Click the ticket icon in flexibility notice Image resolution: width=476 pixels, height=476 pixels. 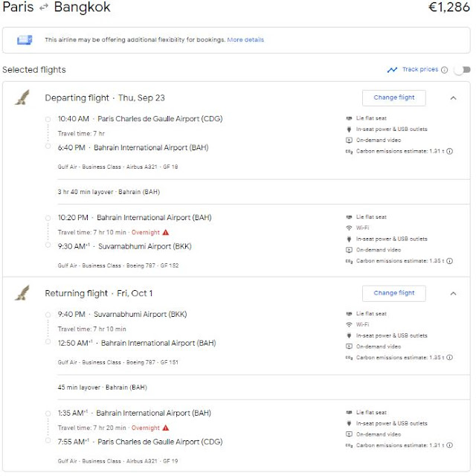pyautogui.click(x=25, y=40)
